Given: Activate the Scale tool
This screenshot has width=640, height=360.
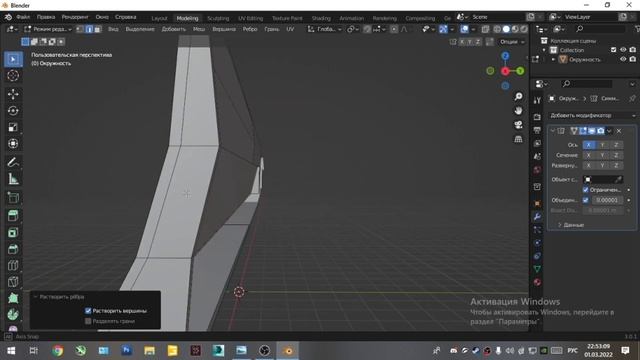Looking at the screenshot, I should click(13, 127).
